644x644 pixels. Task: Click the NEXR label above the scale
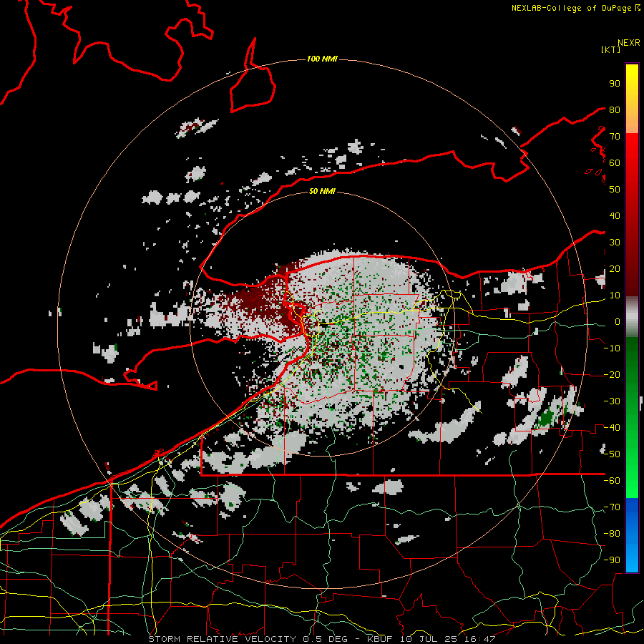[628, 43]
